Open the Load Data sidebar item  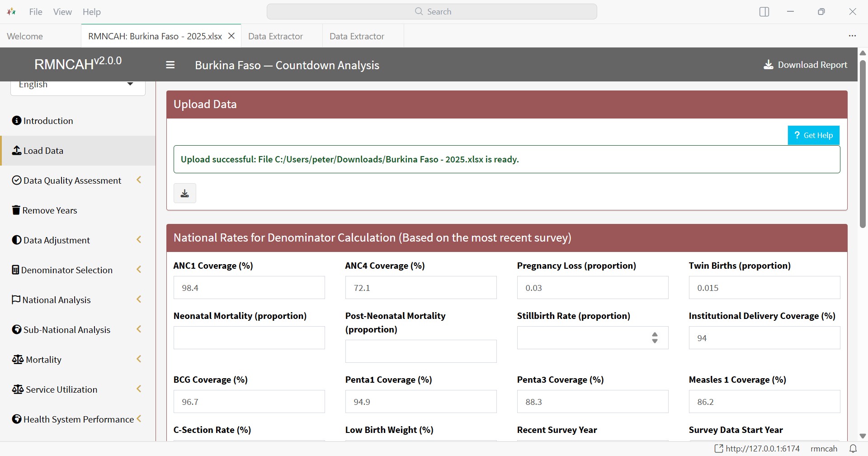[78, 151]
